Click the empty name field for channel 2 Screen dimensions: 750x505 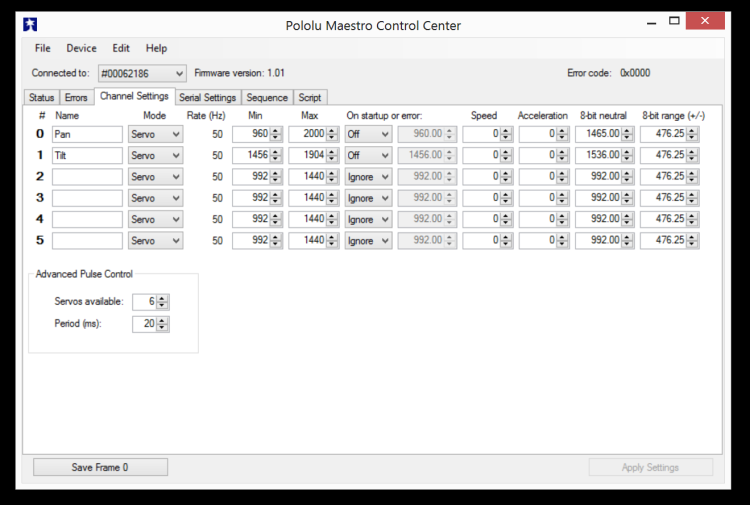(87, 177)
